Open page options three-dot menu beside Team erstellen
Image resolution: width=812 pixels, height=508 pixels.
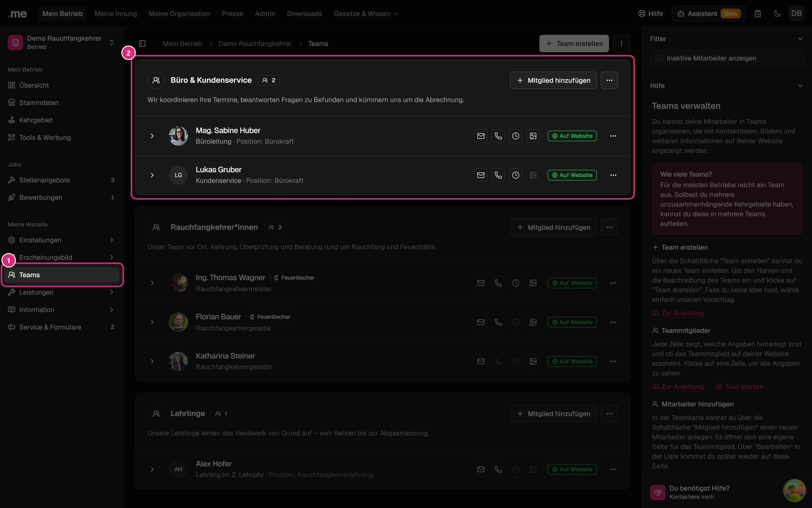(621, 44)
